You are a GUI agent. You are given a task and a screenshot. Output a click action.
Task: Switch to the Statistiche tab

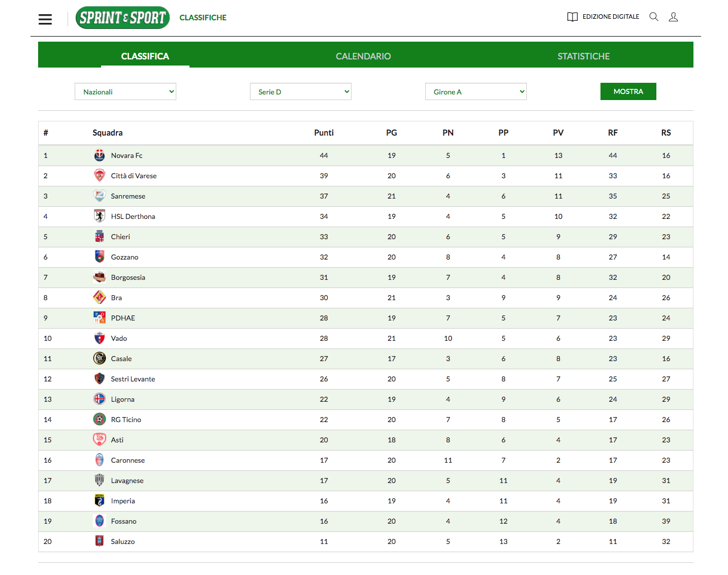click(x=583, y=56)
